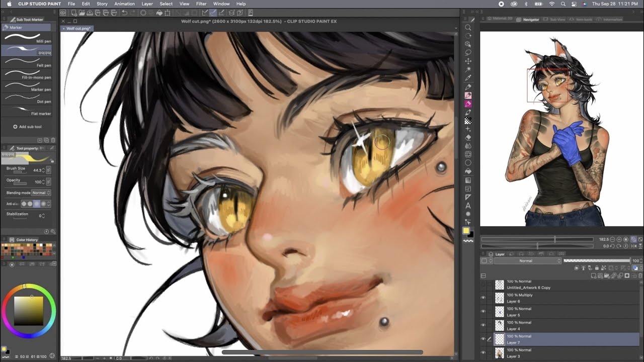Image resolution: width=644 pixels, height=362 pixels.
Task: Click the Redo icon in command bar
Action: tap(133, 13)
